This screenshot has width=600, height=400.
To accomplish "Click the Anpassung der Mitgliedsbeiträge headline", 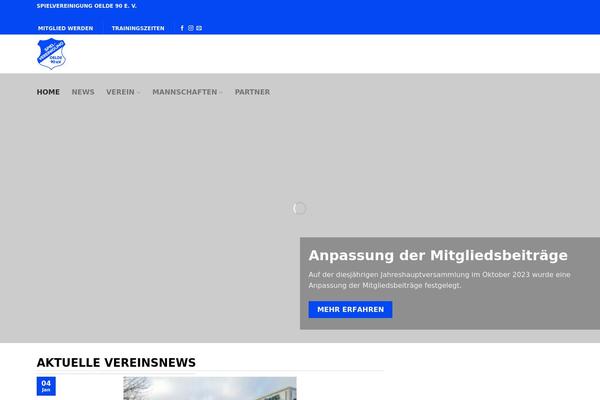I will coord(438,255).
